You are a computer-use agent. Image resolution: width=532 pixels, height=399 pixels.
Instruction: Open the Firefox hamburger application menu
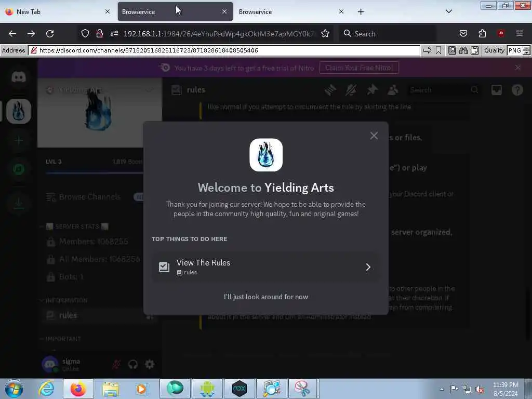click(519, 33)
